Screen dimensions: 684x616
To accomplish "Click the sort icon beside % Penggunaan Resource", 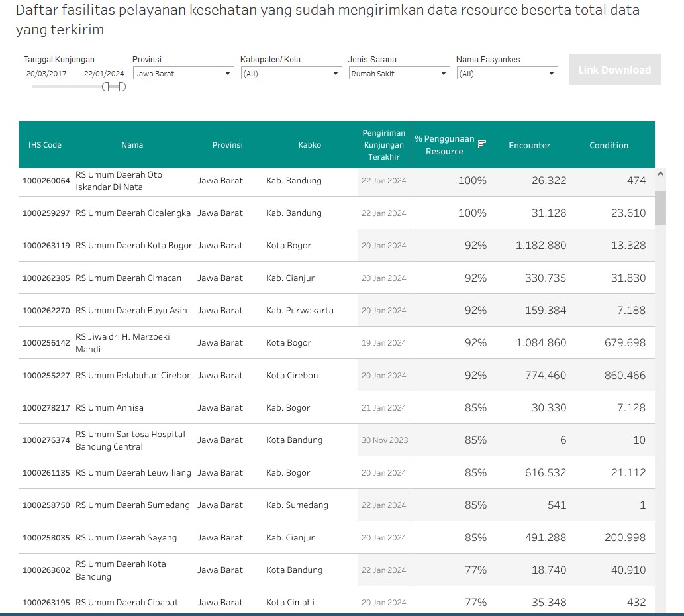I will click(482, 144).
